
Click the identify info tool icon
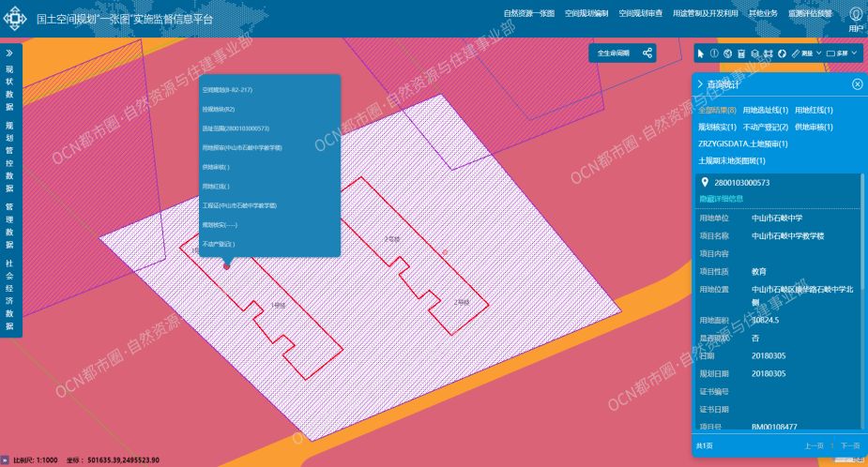coord(714,53)
